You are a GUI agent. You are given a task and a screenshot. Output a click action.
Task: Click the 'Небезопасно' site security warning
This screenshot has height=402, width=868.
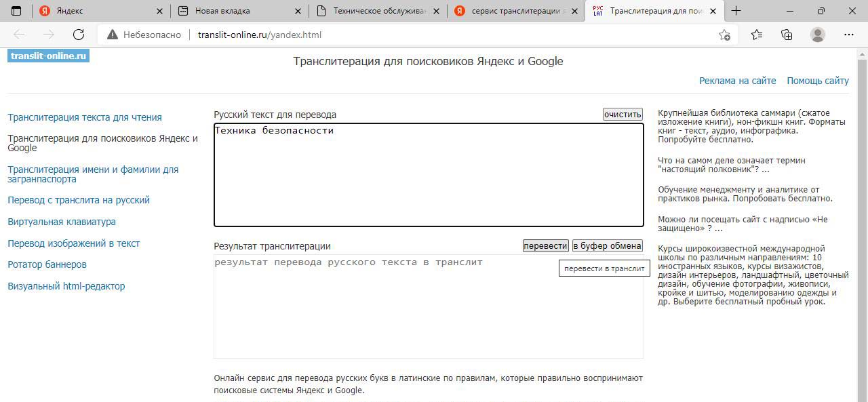point(144,35)
